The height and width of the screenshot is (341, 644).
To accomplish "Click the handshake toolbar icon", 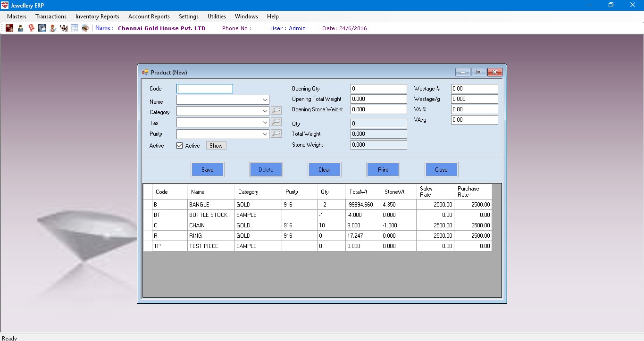I will tap(85, 28).
